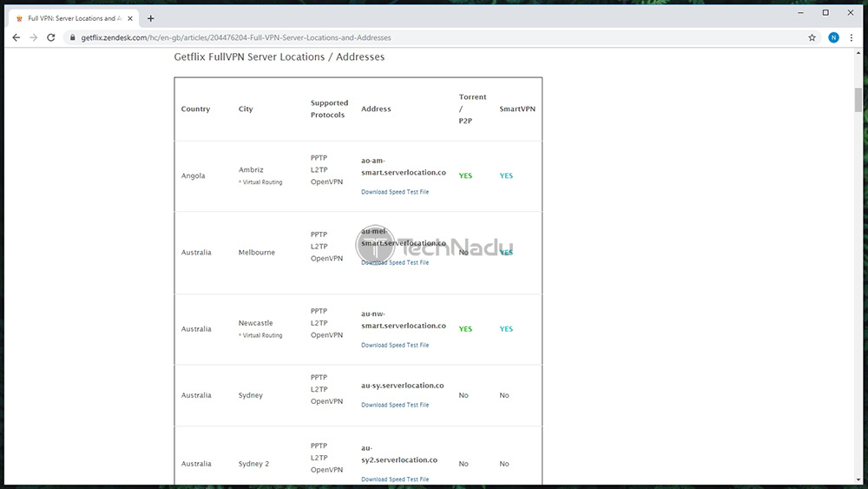868x489 pixels.
Task: Download Speed Test File for Melbourne
Action: pos(395,262)
